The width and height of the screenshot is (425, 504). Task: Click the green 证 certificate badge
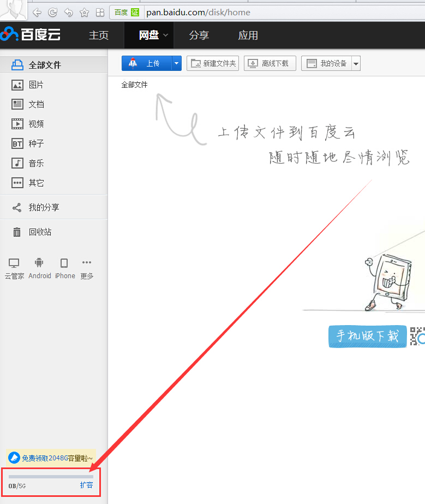click(135, 13)
